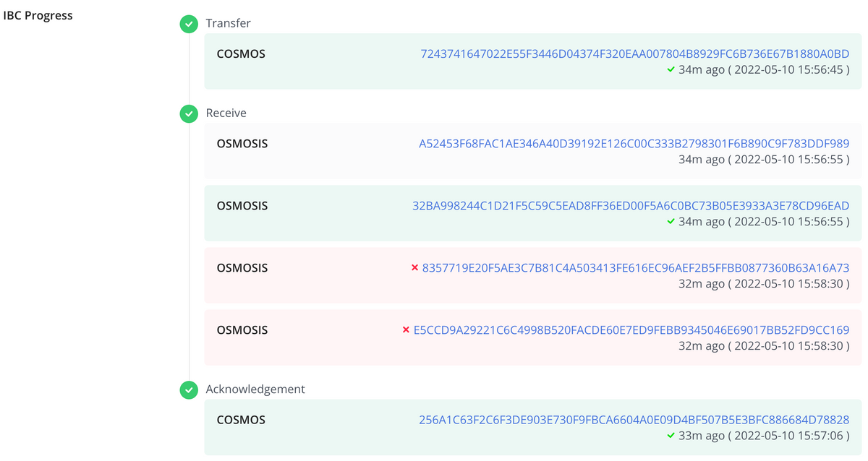
Task: Open acknowledgement hash 256A1C63F2C6F3DE
Action: tap(634, 419)
